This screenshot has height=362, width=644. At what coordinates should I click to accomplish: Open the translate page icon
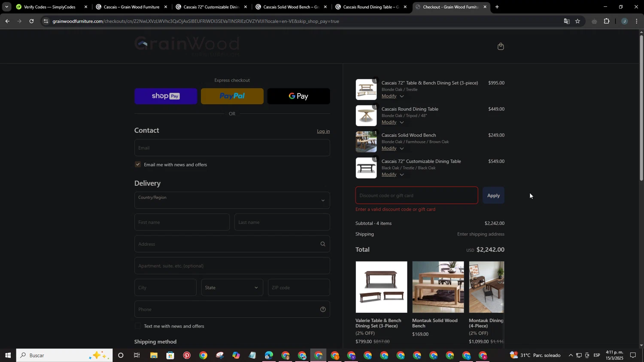click(566, 21)
